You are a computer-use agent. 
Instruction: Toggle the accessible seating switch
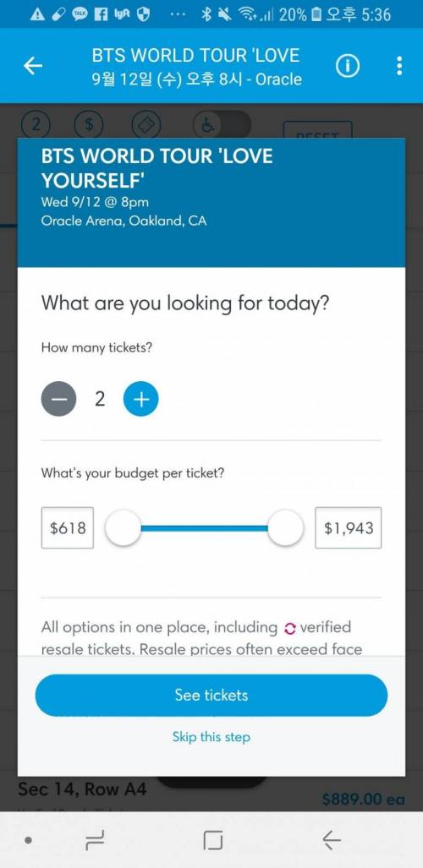click(222, 124)
